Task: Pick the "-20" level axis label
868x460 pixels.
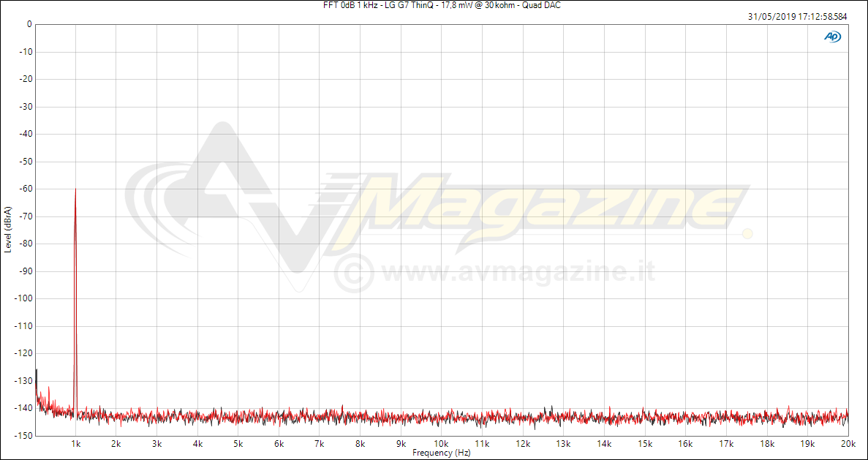Action: [x=26, y=79]
